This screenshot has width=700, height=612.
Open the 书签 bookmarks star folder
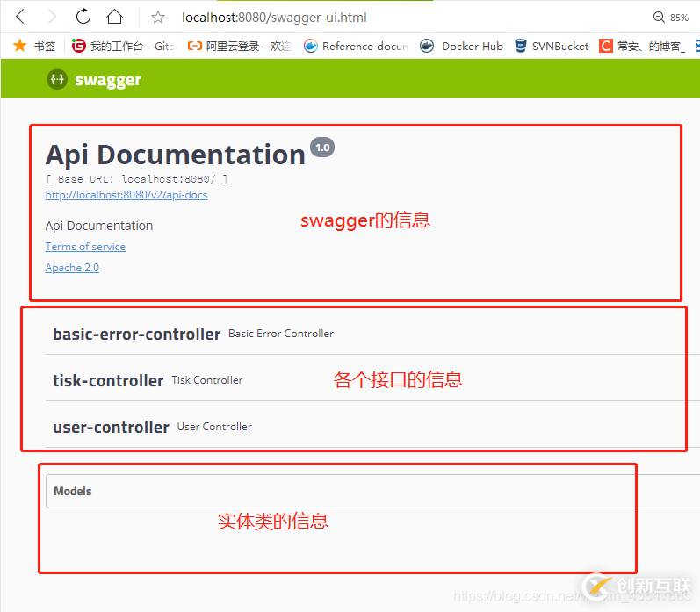point(34,46)
